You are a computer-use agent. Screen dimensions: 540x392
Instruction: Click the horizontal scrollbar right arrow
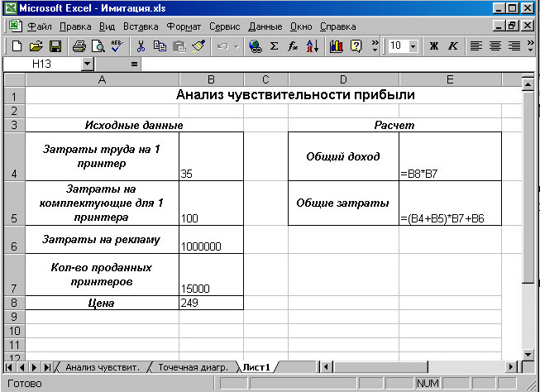[511, 367]
